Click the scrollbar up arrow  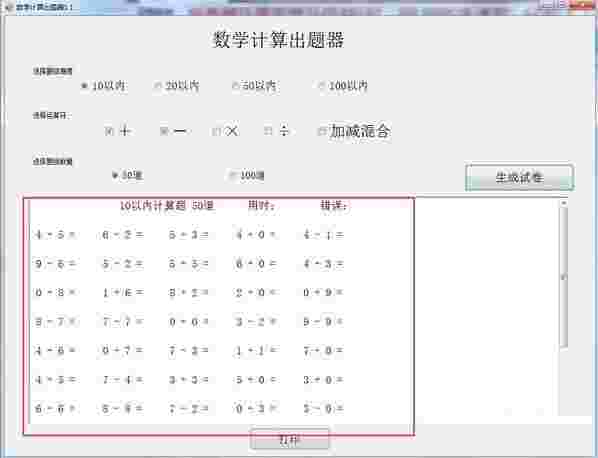point(563,203)
